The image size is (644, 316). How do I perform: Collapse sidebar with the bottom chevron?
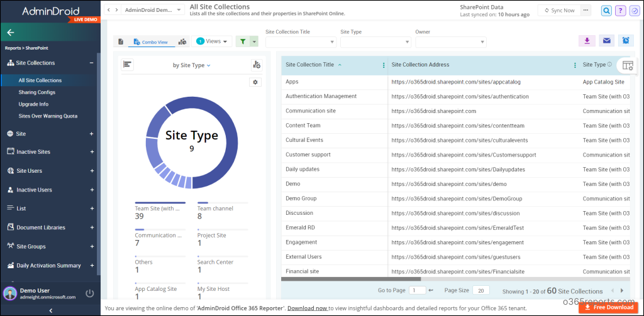coord(50,311)
